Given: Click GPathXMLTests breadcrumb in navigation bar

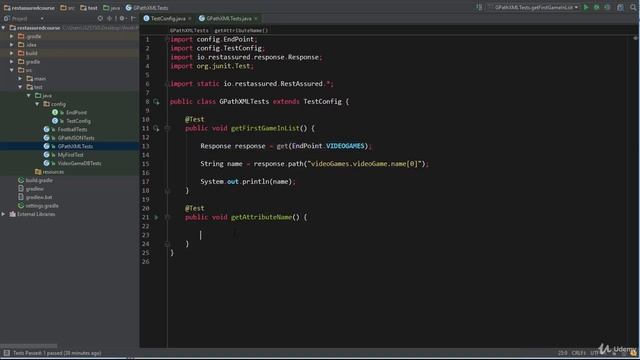Looking at the screenshot, I should coord(147,8).
